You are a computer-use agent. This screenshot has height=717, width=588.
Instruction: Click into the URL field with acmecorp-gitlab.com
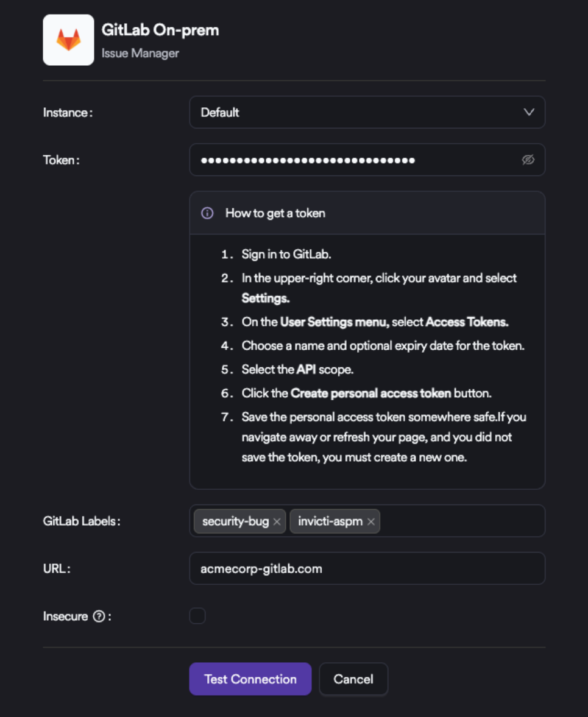(x=367, y=568)
